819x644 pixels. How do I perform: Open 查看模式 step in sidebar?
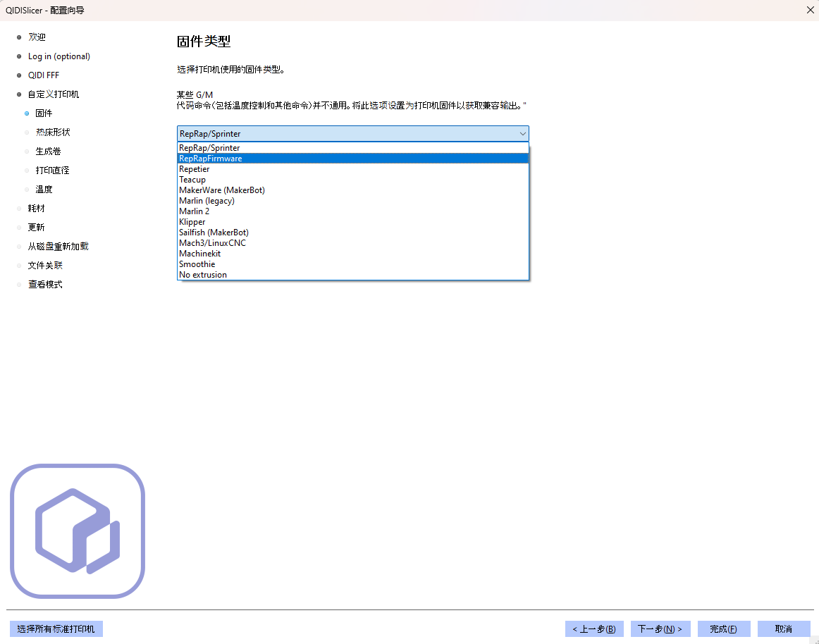pyautogui.click(x=45, y=285)
